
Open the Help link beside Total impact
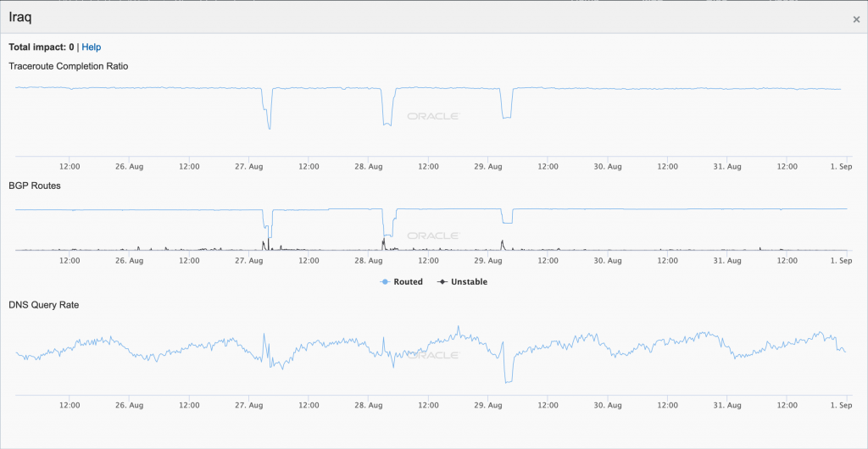pos(91,47)
